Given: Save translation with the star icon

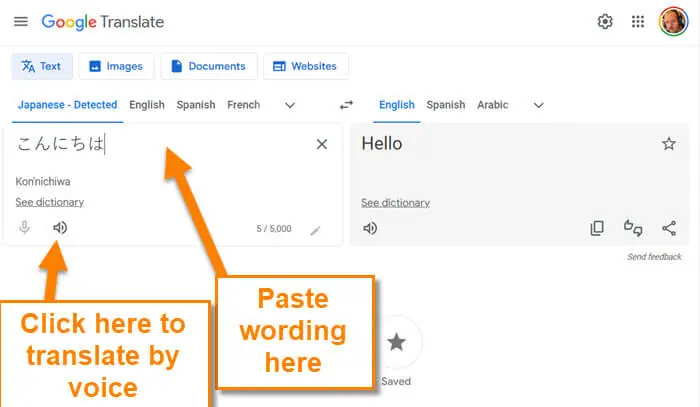Looking at the screenshot, I should click(669, 144).
